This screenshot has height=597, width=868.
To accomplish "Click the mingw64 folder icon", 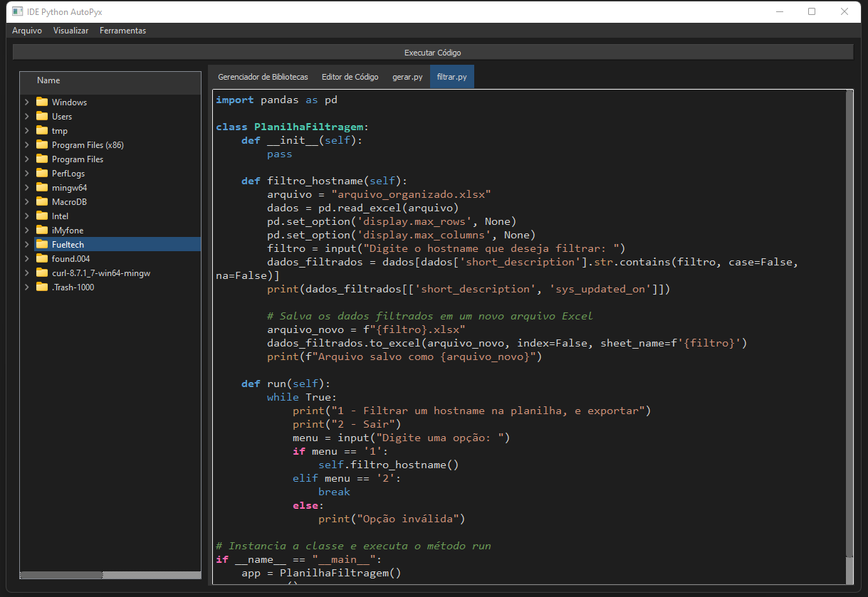I will (42, 187).
